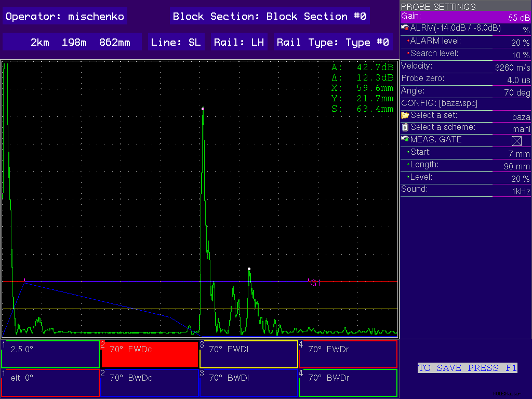Select the Probe zero 4.0 us setting
This screenshot has height=399, width=532.
[465, 79]
